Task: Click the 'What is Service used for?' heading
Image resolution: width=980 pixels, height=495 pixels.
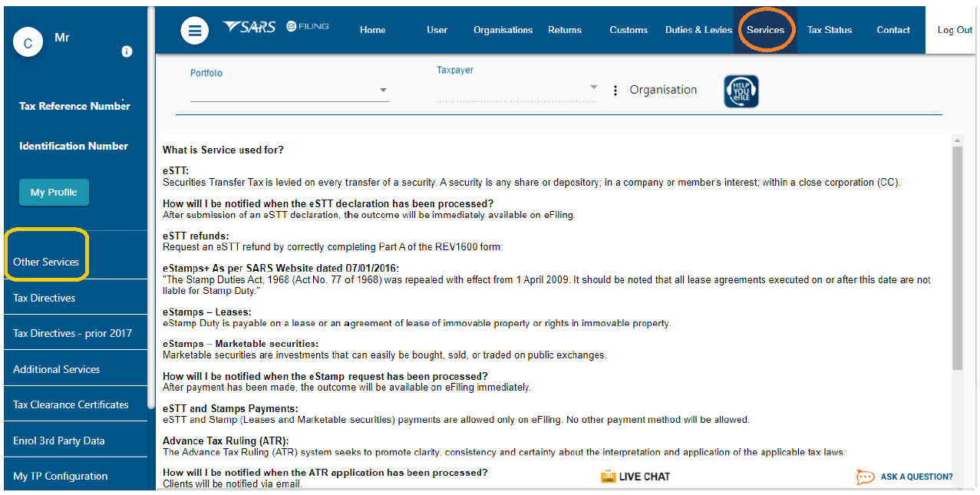Action: coord(223,150)
